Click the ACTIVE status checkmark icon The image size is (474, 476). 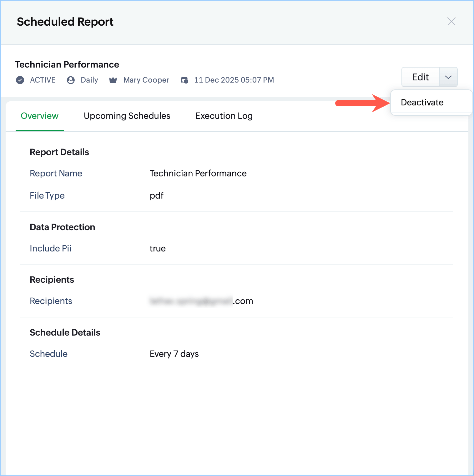click(20, 80)
